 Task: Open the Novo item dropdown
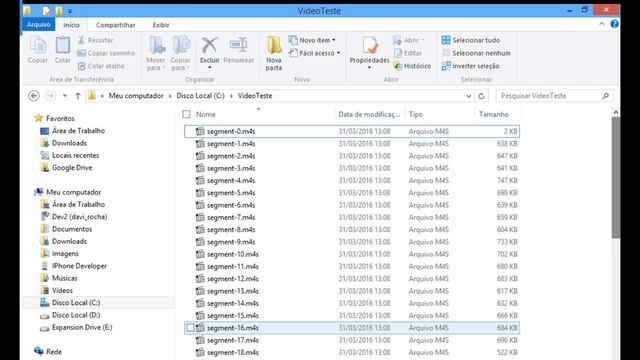coord(312,40)
